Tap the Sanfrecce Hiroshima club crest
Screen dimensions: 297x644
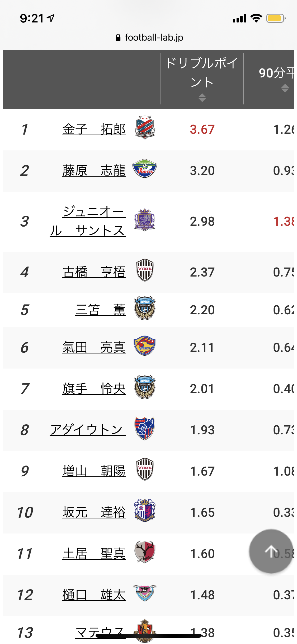(x=145, y=220)
